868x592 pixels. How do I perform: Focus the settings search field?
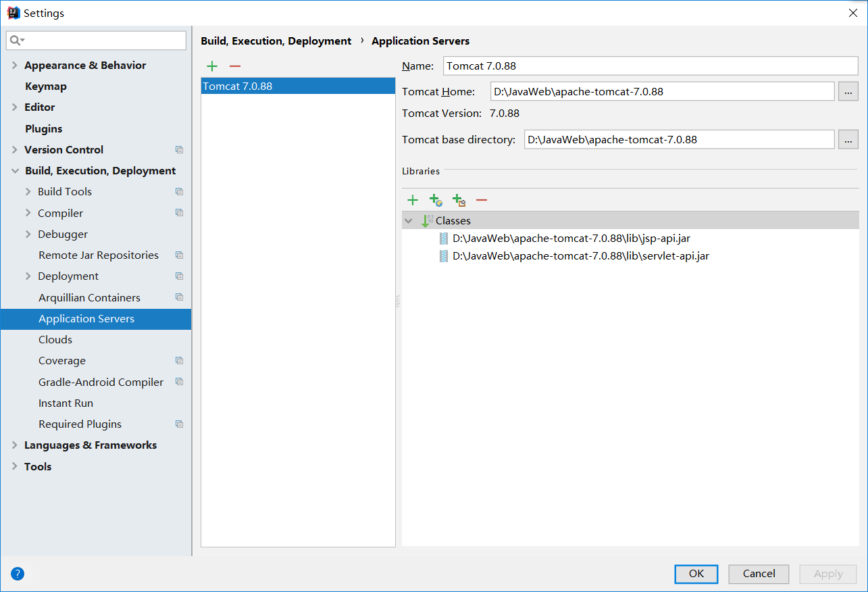click(x=96, y=41)
